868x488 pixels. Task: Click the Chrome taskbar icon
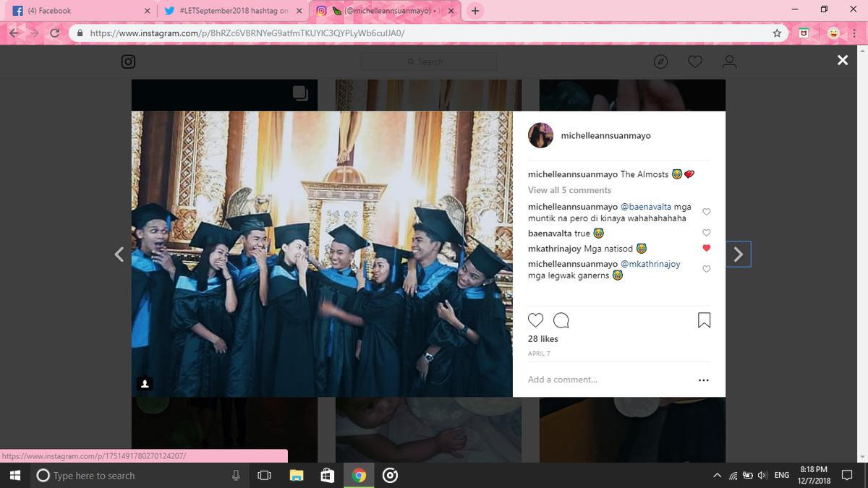pos(359,476)
